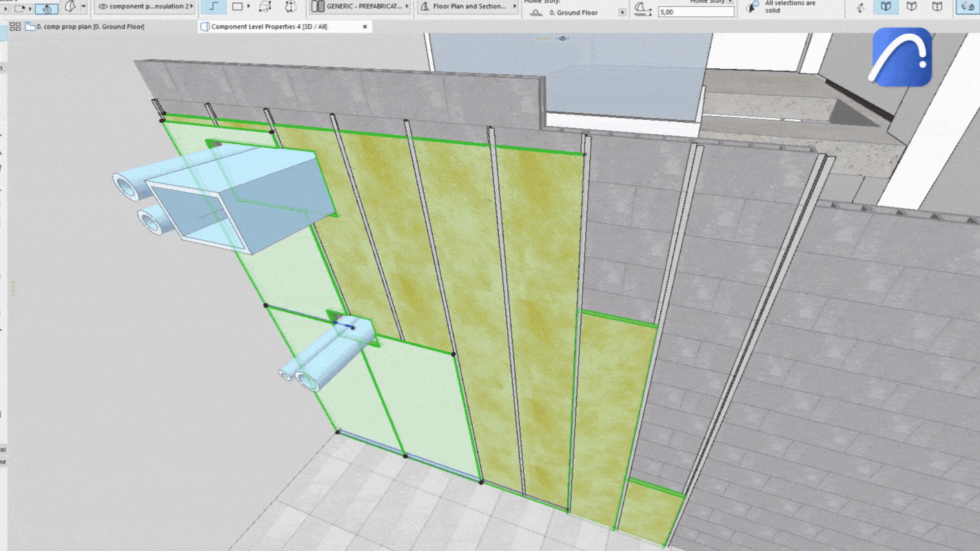This screenshot has width=980, height=551.
Task: Click the solid selections info icon
Action: [753, 8]
